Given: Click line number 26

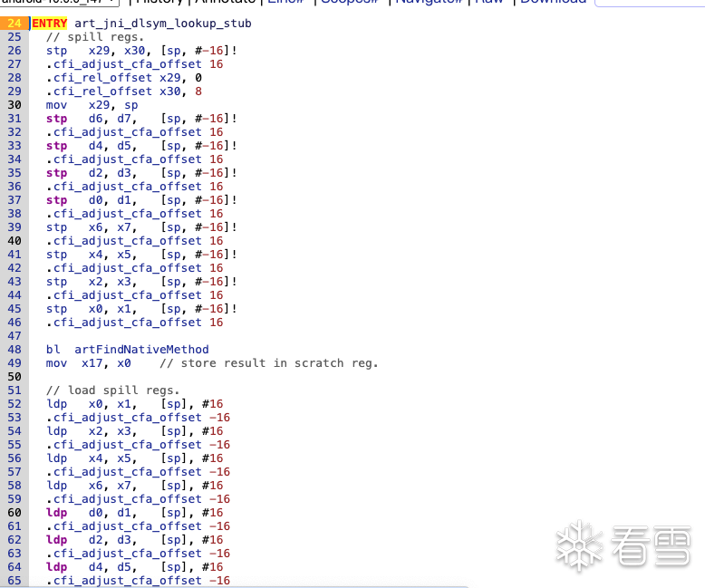Looking at the screenshot, I should coord(14,51).
